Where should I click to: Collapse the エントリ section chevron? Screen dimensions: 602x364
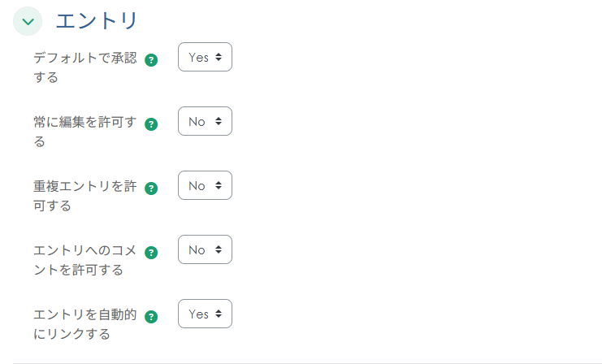tap(28, 21)
